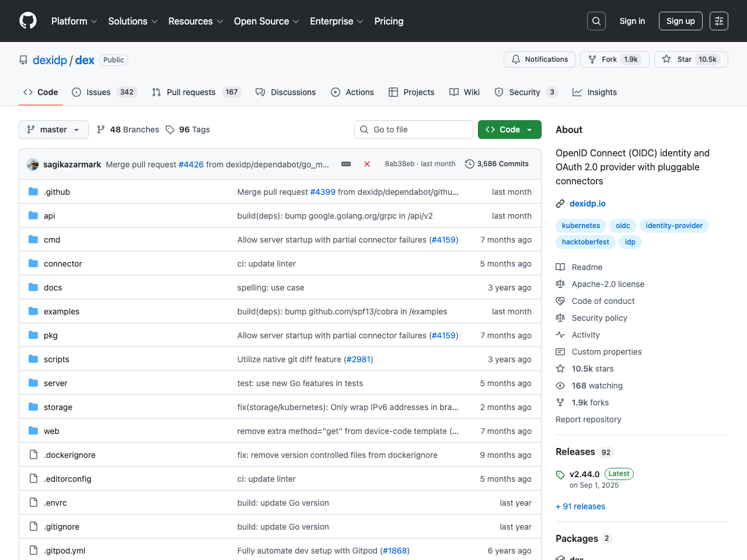Image resolution: width=747 pixels, height=560 pixels.
Task: Open the dexidp.io website link
Action: pyautogui.click(x=588, y=204)
